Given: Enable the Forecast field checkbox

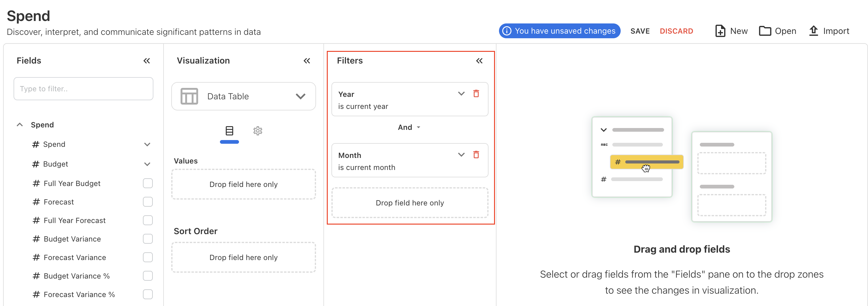Looking at the screenshot, I should 148,202.
